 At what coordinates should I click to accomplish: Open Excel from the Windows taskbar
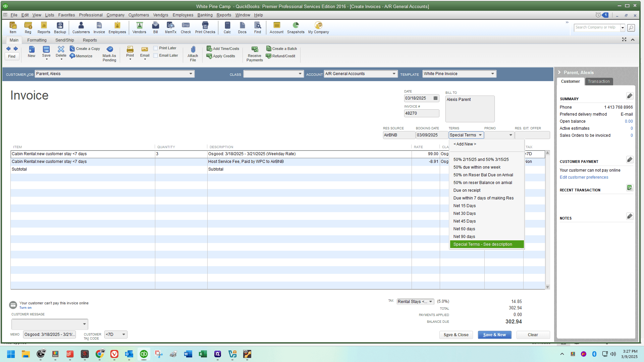(x=203, y=354)
